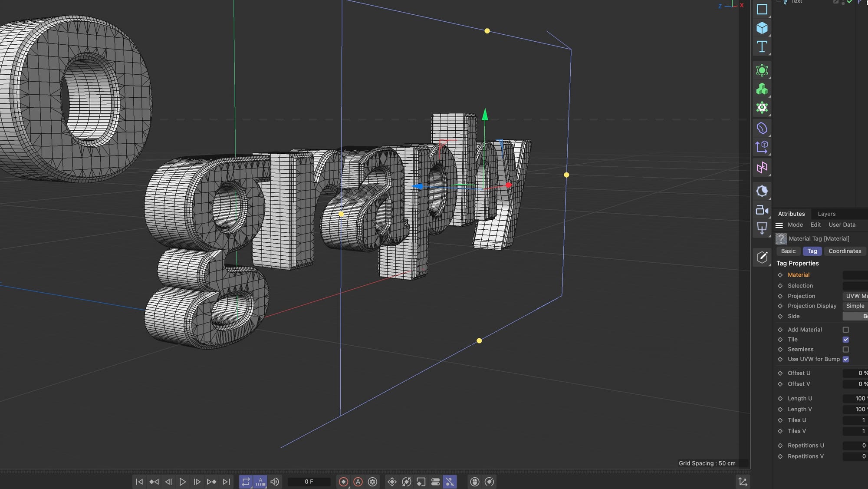Viewport: 868px width, 489px height.
Task: Enable the Seamless checkbox
Action: coord(845,350)
